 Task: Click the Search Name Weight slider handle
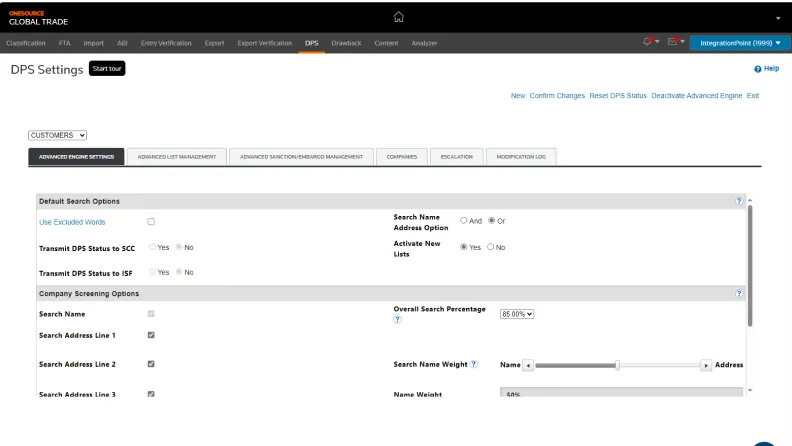(x=617, y=365)
